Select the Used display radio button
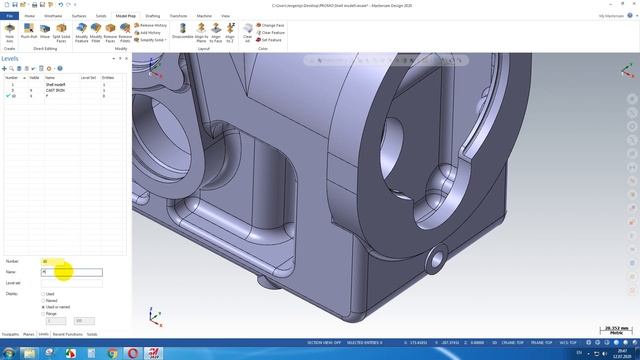 (43, 294)
